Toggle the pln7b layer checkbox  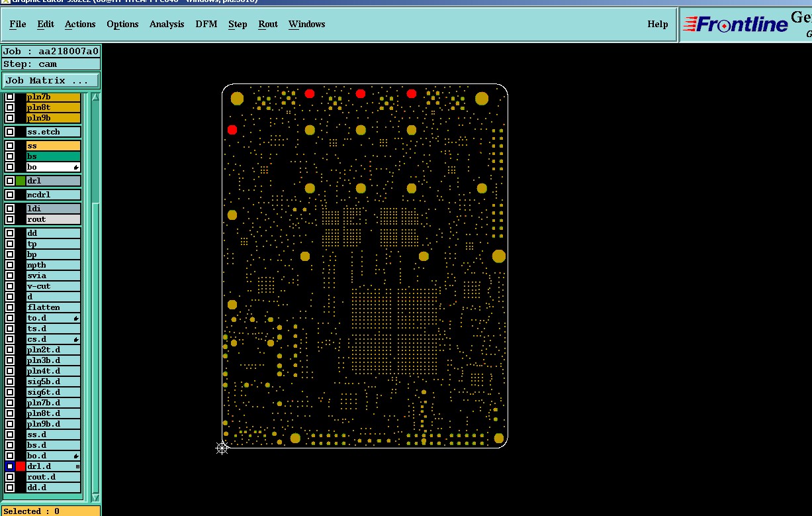click(x=10, y=97)
